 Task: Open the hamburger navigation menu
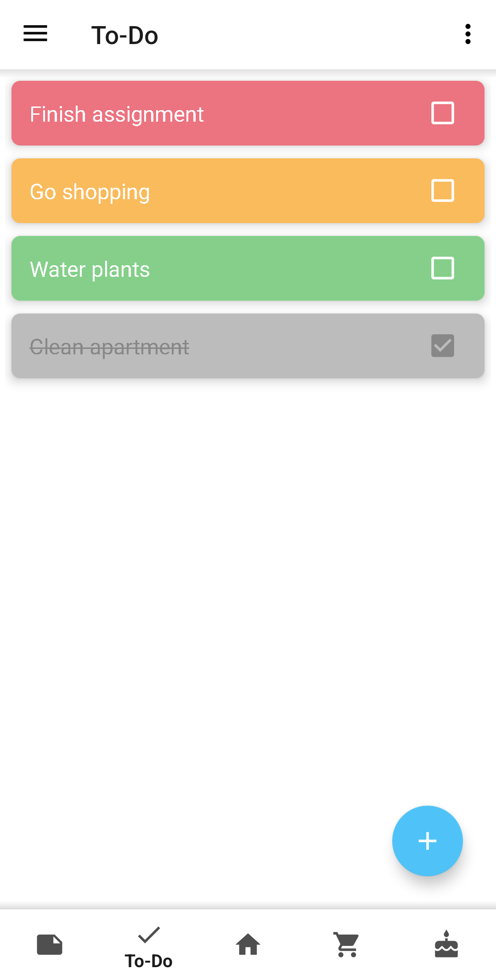pyautogui.click(x=35, y=34)
